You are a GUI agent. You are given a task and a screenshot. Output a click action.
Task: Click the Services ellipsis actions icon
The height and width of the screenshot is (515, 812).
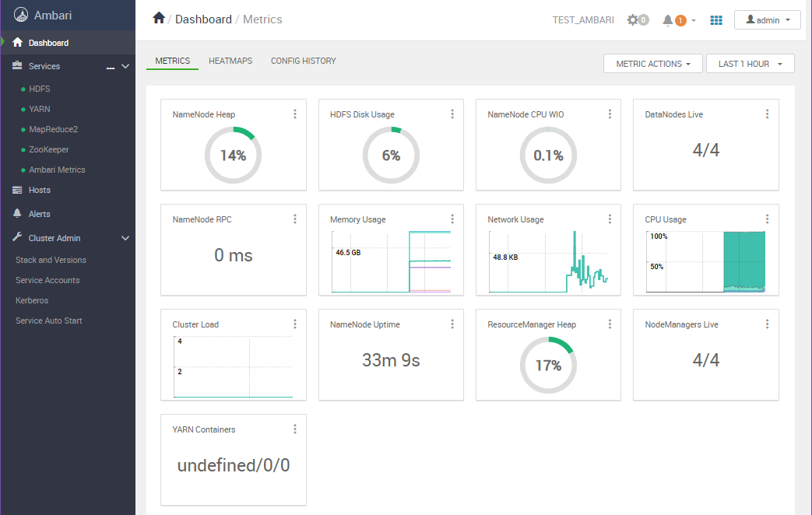pos(111,67)
